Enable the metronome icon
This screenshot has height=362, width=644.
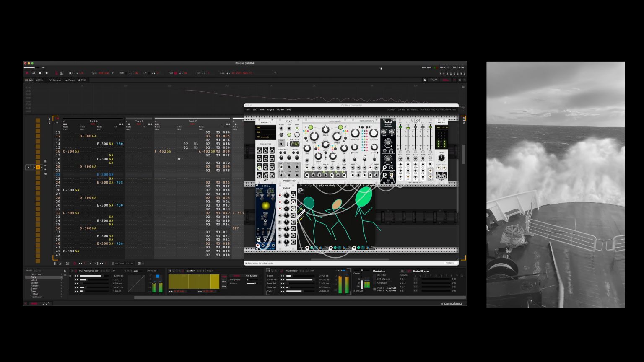62,73
